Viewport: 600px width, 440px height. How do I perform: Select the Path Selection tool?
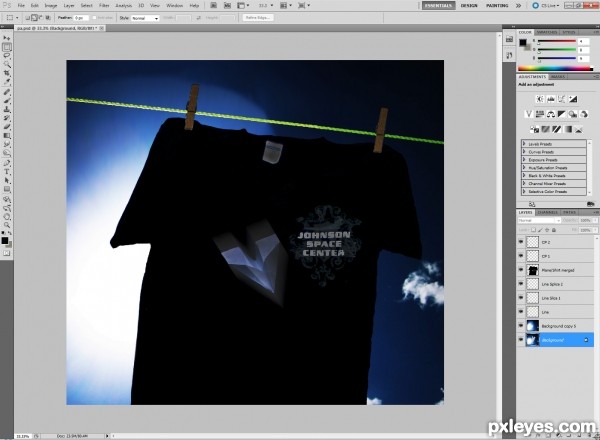pos(7,181)
